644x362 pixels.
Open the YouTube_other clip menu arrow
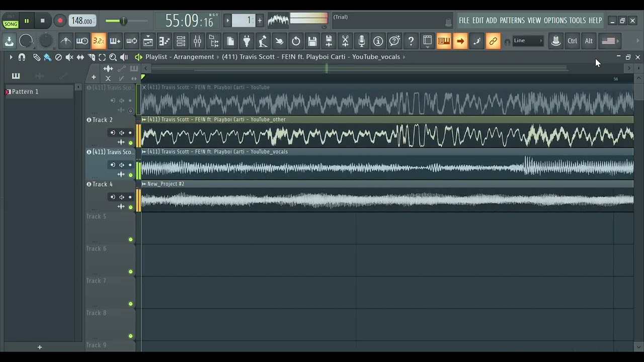coord(144,120)
